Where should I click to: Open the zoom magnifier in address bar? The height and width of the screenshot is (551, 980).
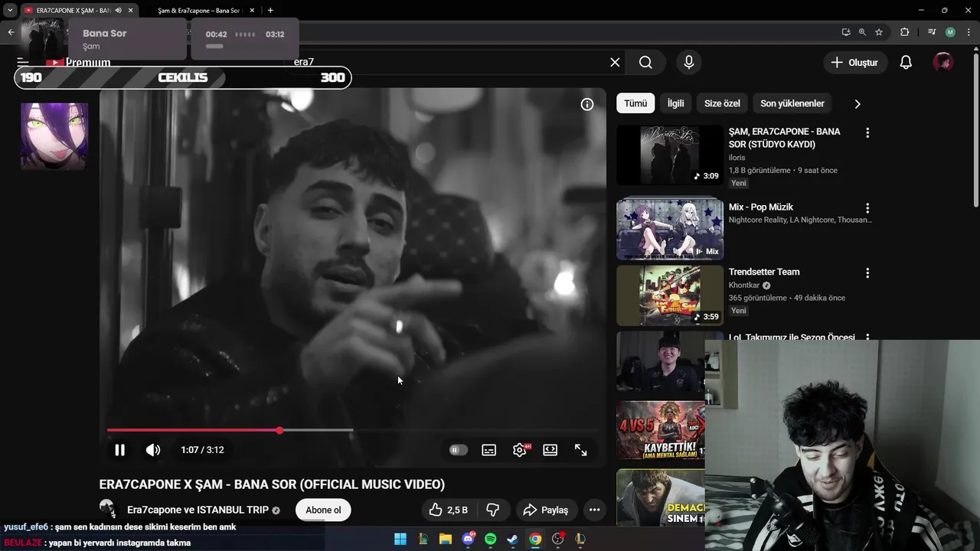[862, 32]
